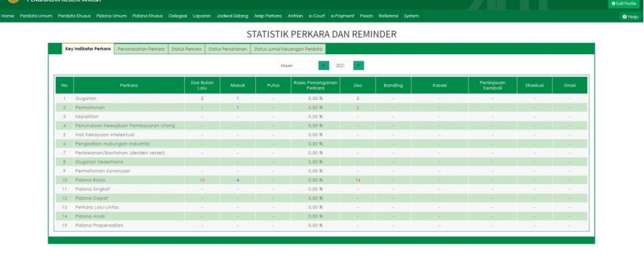Open the System menu
The image size is (644, 268).
click(x=411, y=16)
